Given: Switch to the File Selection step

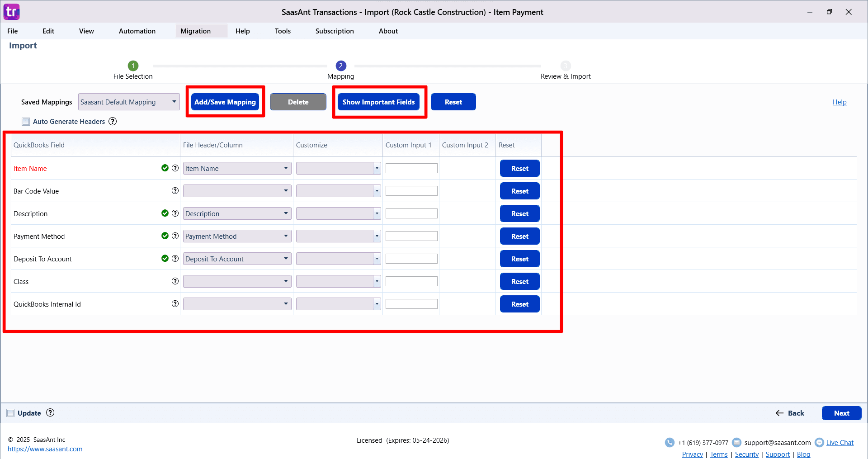Looking at the screenshot, I should point(133,66).
